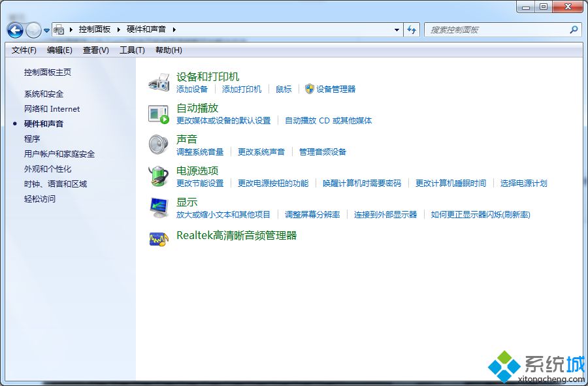Open the Sound speaker icon

click(159, 144)
